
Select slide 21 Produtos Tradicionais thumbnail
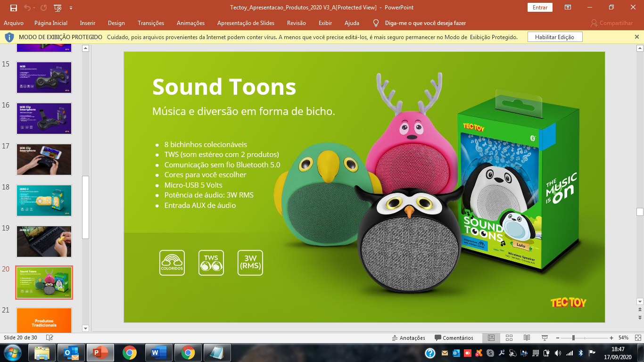click(44, 320)
